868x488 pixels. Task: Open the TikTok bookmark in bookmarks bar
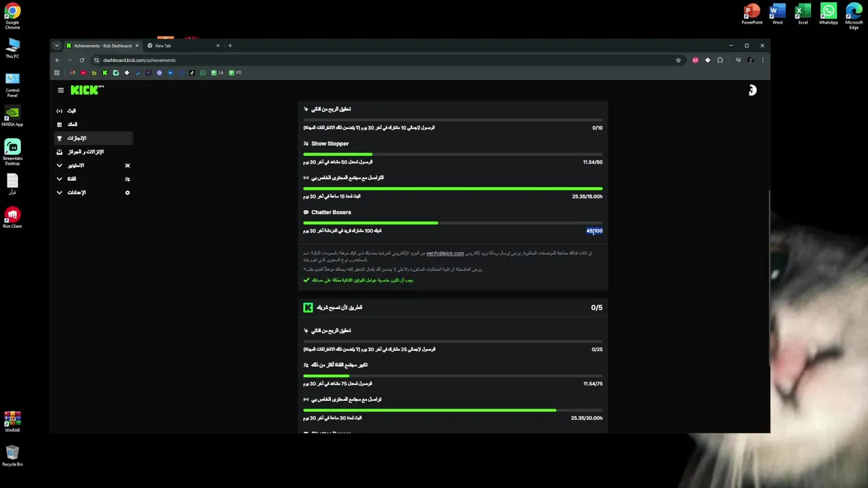tap(192, 73)
